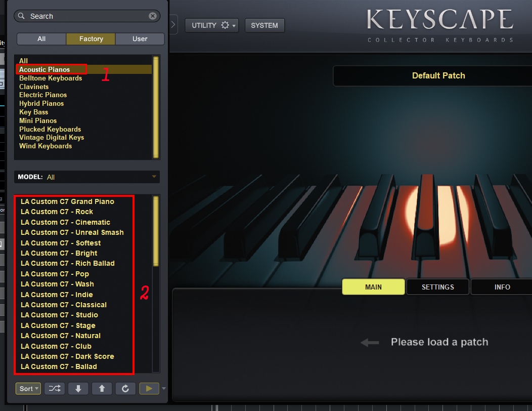This screenshot has width=532, height=411.
Task: Step to next patch with down arrow
Action: point(78,388)
